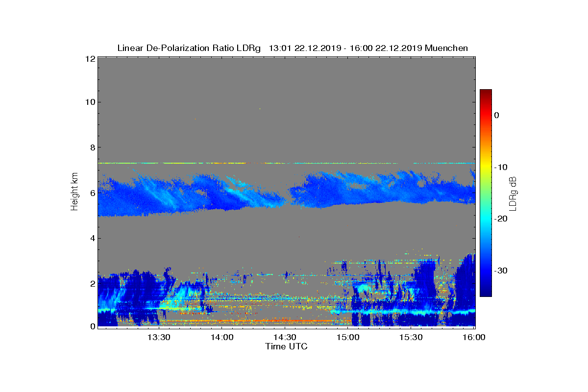Click the LDRg dB colorbar title
The image size is (588, 392).
(x=513, y=194)
